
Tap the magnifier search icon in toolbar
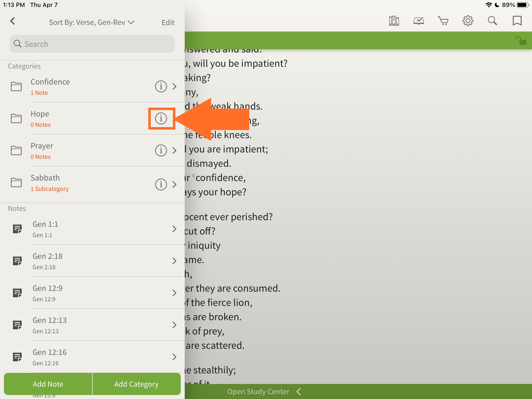(x=492, y=21)
